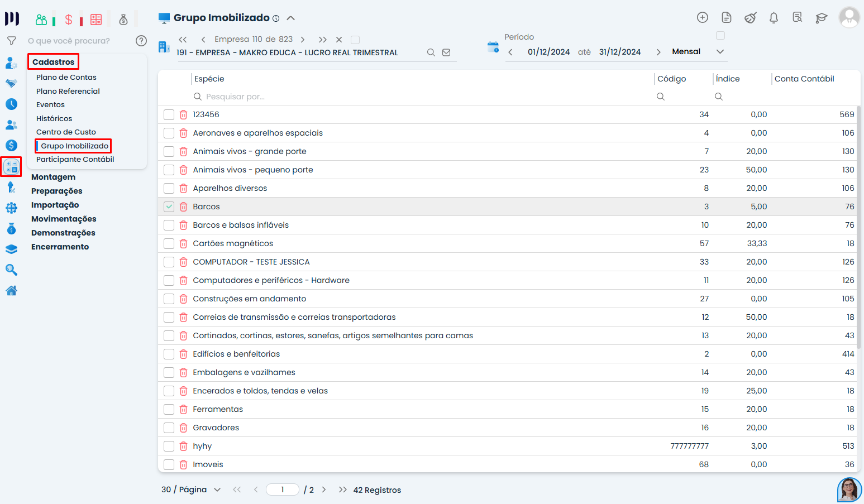Check the Aeronaves e aparelhos espaciais checkbox
The width and height of the screenshot is (864, 504).
coord(169,133)
